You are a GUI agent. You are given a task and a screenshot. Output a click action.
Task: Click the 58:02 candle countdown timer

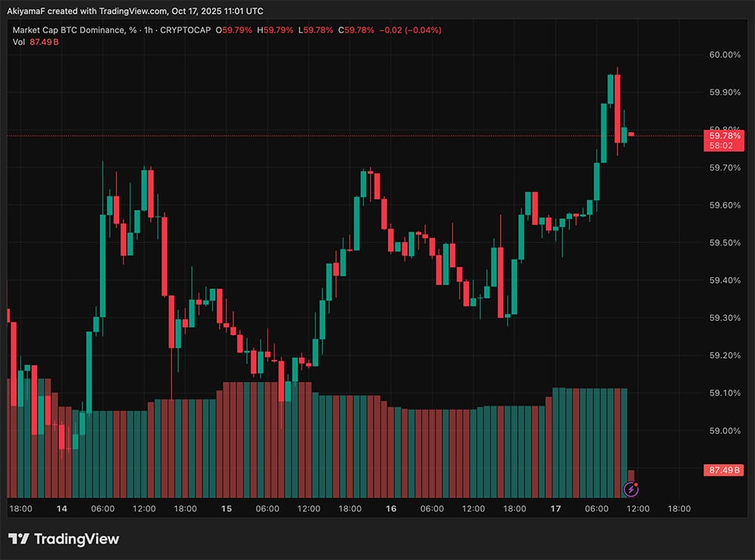pos(723,145)
